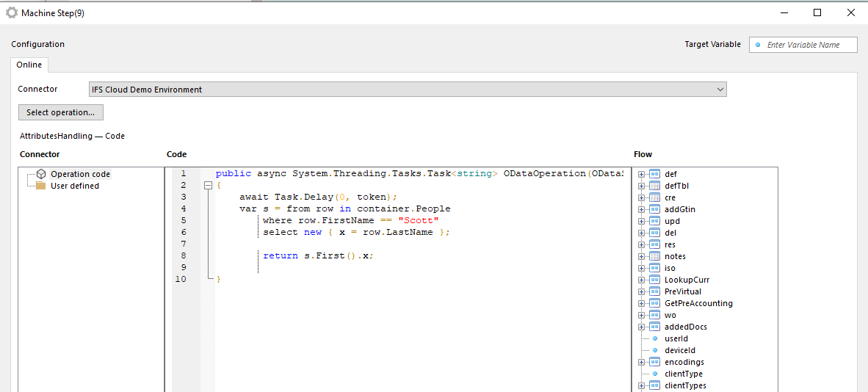Expand the encodings tree node
The width and height of the screenshot is (868, 392).
(642, 362)
